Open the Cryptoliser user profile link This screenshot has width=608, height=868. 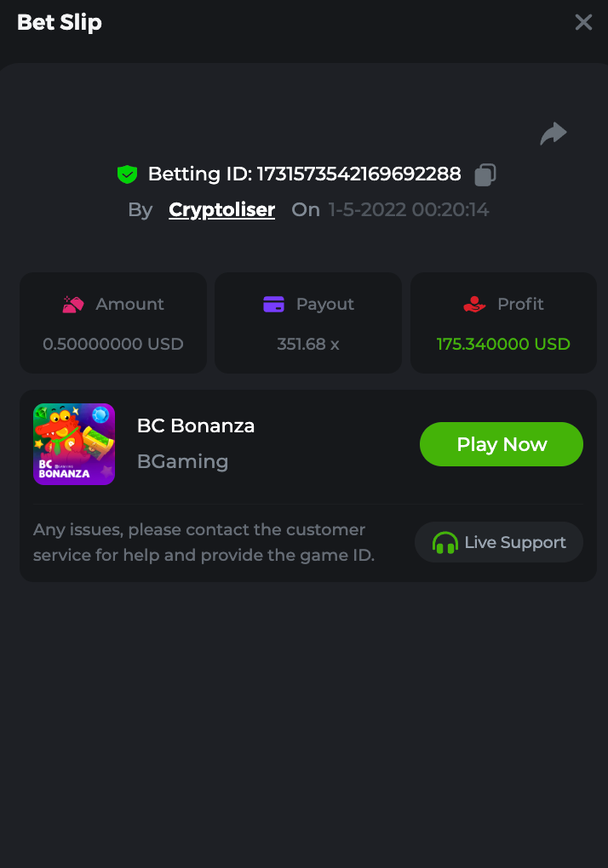click(x=221, y=209)
